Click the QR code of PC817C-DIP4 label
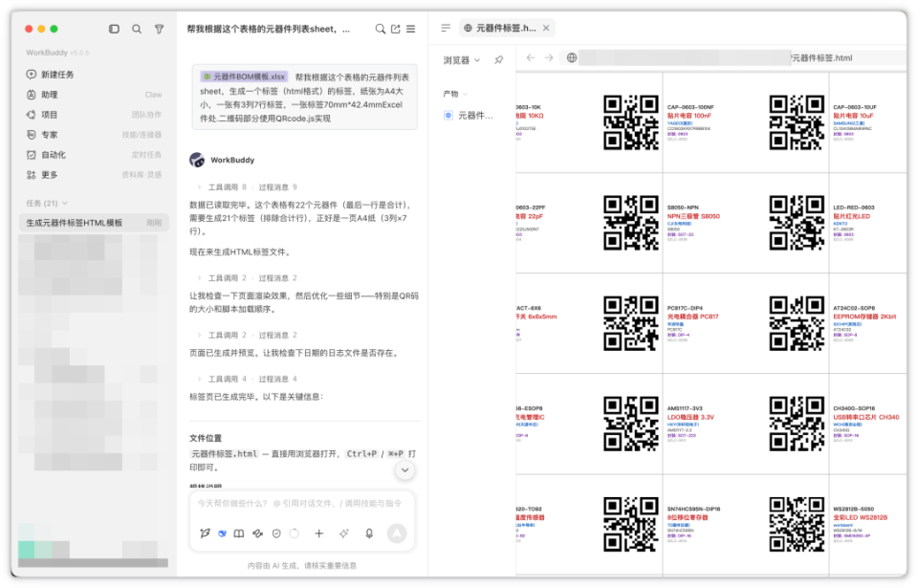This screenshot has width=918, height=588. click(797, 323)
